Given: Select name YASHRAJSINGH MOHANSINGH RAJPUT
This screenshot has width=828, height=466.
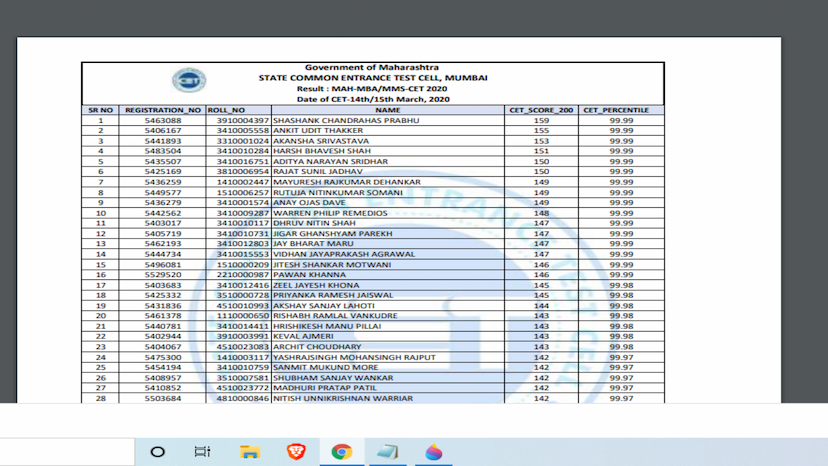Looking at the screenshot, I should pos(354,358).
